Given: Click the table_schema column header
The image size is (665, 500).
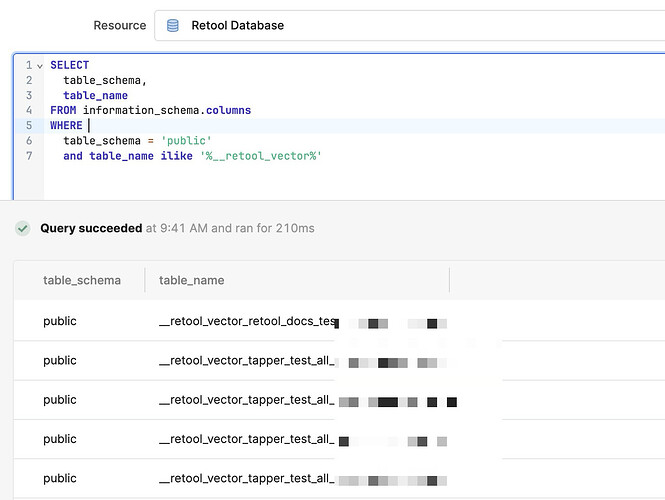Looking at the screenshot, I should pos(82,280).
